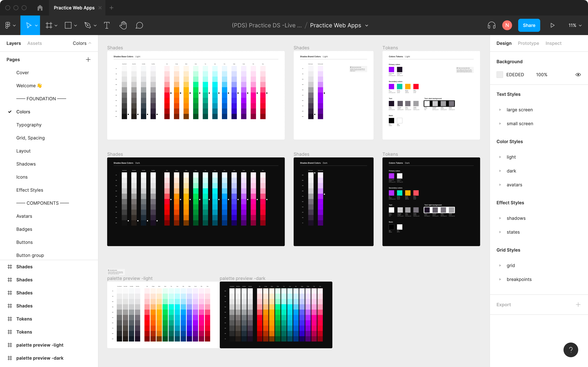
Task: Toggle the checkmark next to Colors page
Action: [10, 112]
